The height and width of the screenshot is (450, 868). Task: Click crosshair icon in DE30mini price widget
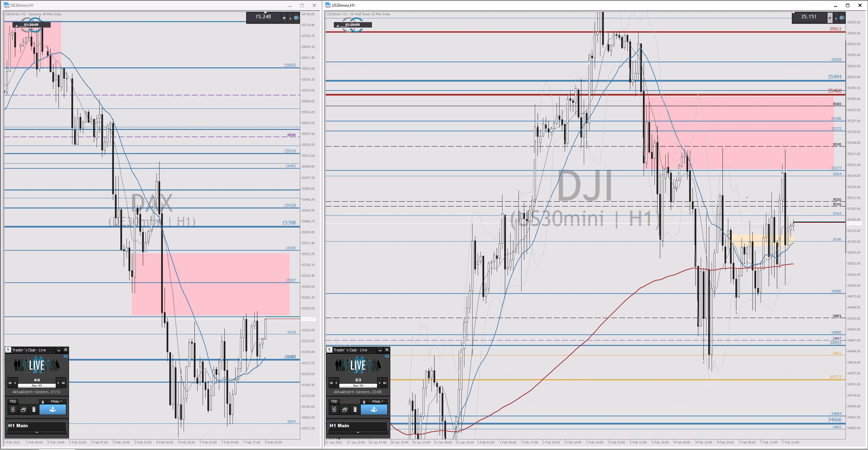tap(284, 18)
